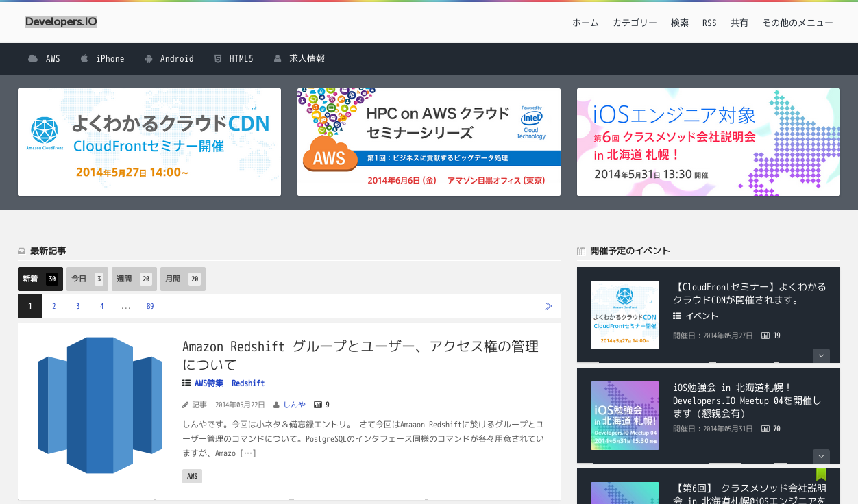
Task: Click the AWS cloud icon in dark navbar
Action: [33, 59]
